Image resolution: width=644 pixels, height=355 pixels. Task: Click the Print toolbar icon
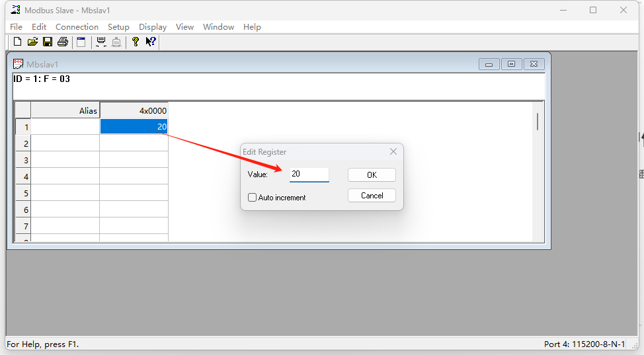[63, 42]
